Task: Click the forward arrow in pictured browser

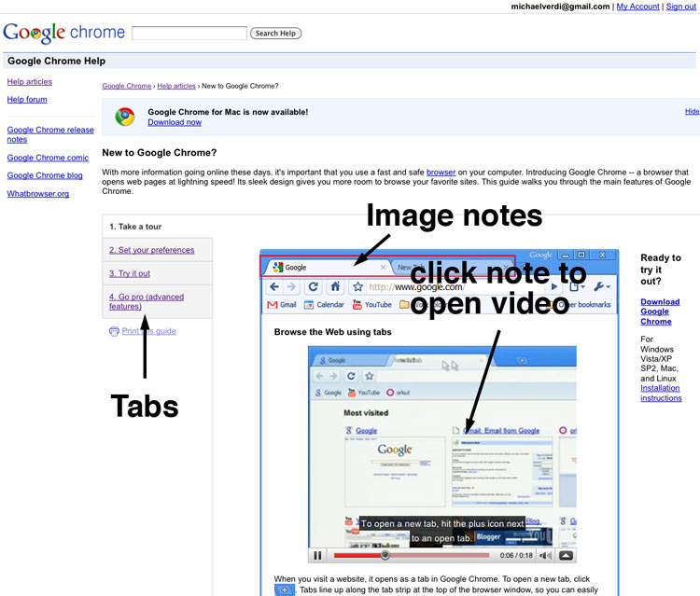Action: [x=291, y=287]
